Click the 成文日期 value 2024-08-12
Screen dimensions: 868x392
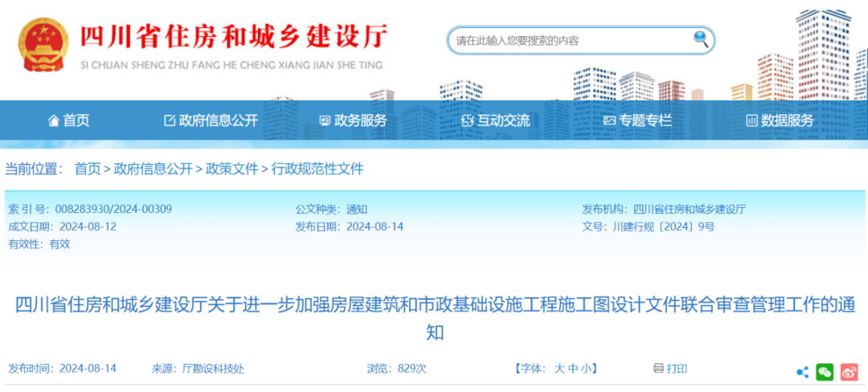pos(88,227)
